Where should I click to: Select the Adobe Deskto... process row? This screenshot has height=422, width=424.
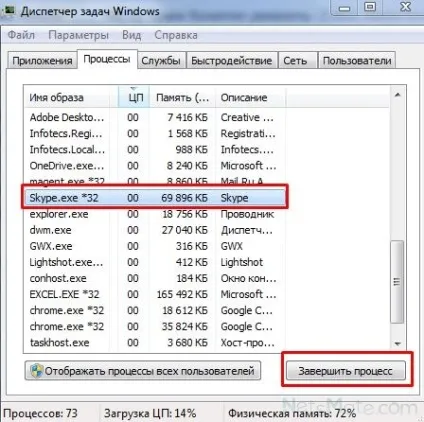coord(155,117)
